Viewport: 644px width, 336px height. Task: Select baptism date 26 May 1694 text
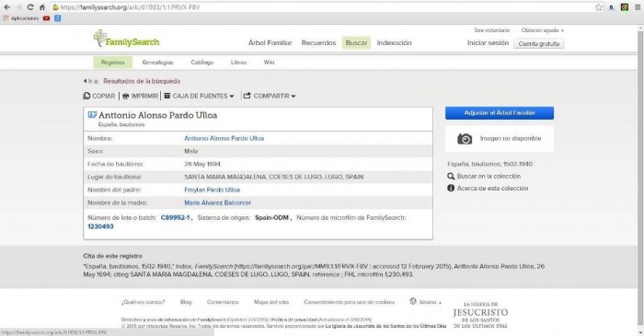click(202, 164)
